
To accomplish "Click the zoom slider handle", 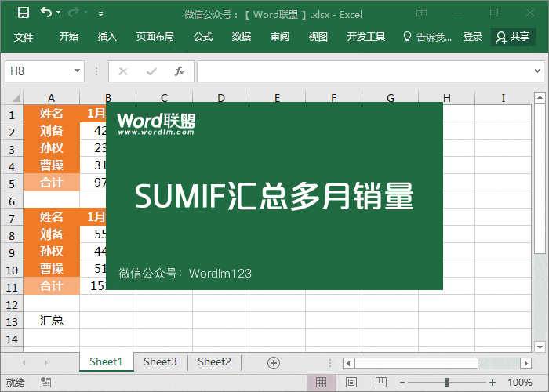I will pos(447,383).
